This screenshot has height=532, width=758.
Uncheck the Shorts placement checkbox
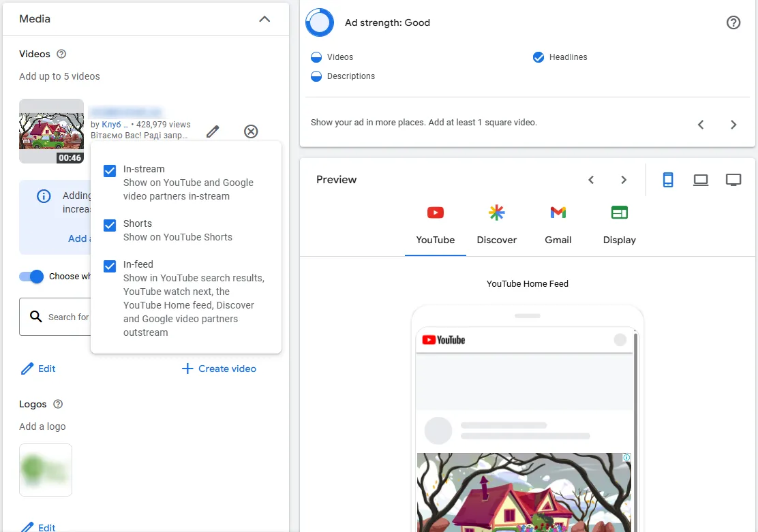110,225
